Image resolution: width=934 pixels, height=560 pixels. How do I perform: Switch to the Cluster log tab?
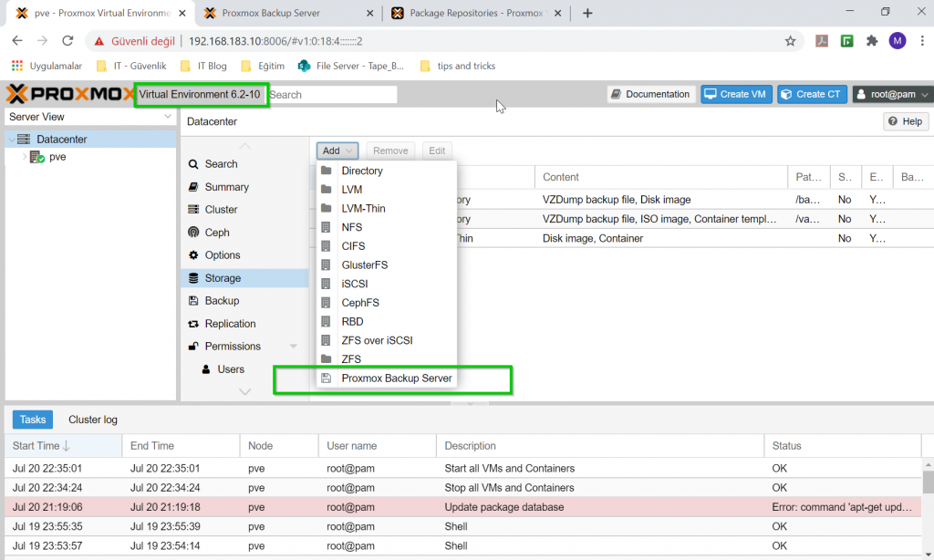click(x=93, y=420)
